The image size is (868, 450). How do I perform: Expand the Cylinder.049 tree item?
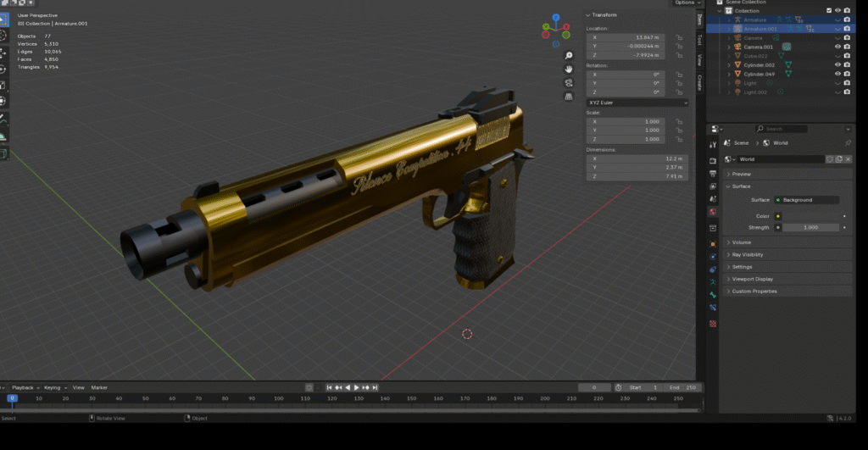tap(728, 74)
